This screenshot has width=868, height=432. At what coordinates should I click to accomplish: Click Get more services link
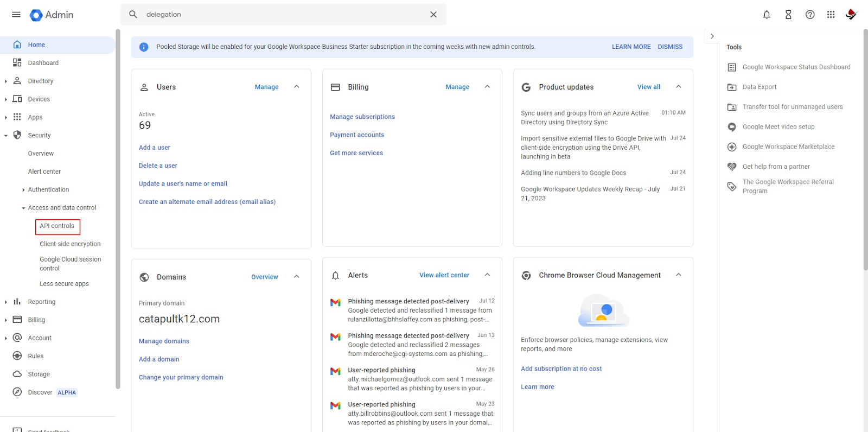point(356,153)
